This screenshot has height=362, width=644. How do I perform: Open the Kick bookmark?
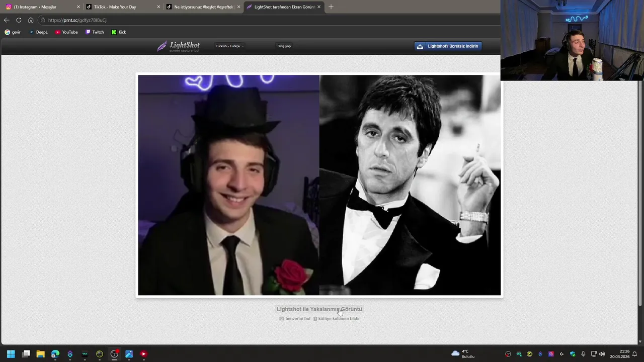pyautogui.click(x=119, y=32)
